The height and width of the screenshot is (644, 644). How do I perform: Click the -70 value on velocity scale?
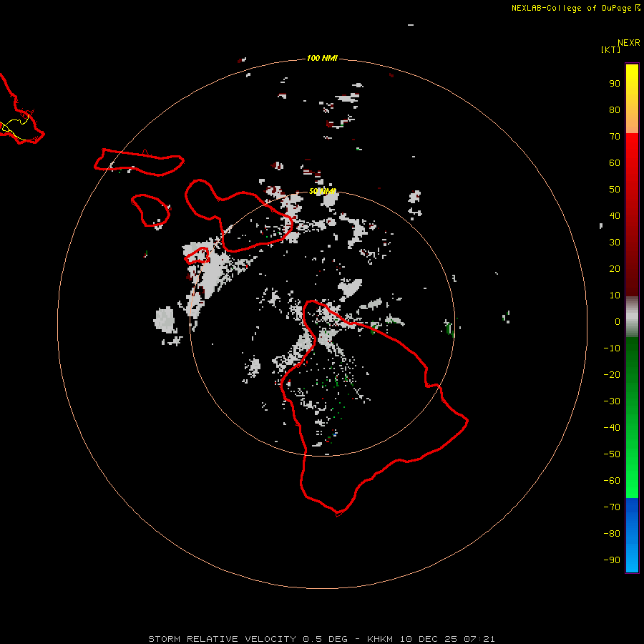click(612, 507)
